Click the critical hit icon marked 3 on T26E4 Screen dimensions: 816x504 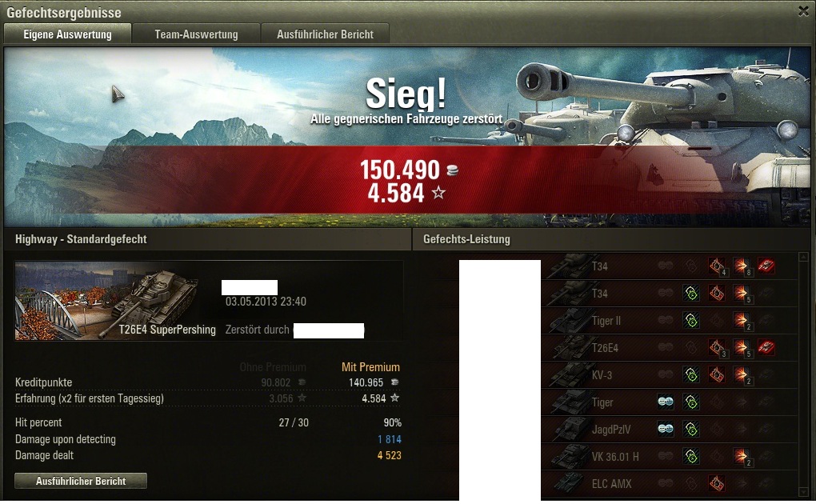717,347
